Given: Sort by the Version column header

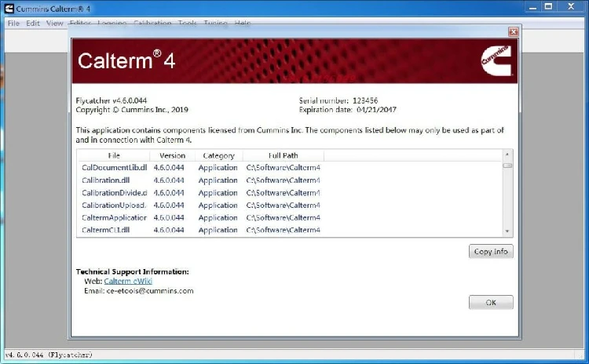Looking at the screenshot, I should pyautogui.click(x=173, y=155).
